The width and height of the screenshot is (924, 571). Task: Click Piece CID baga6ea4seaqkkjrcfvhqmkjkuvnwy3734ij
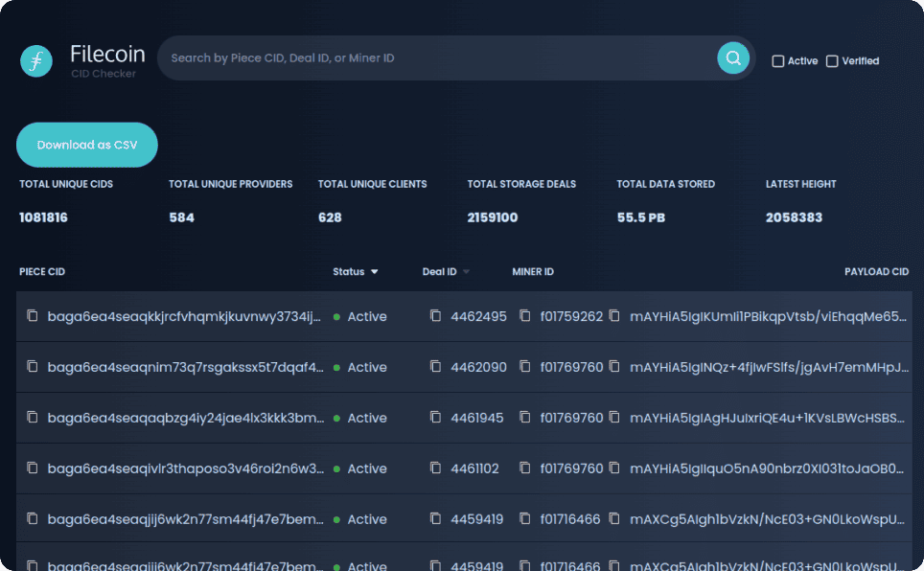[x=184, y=316]
